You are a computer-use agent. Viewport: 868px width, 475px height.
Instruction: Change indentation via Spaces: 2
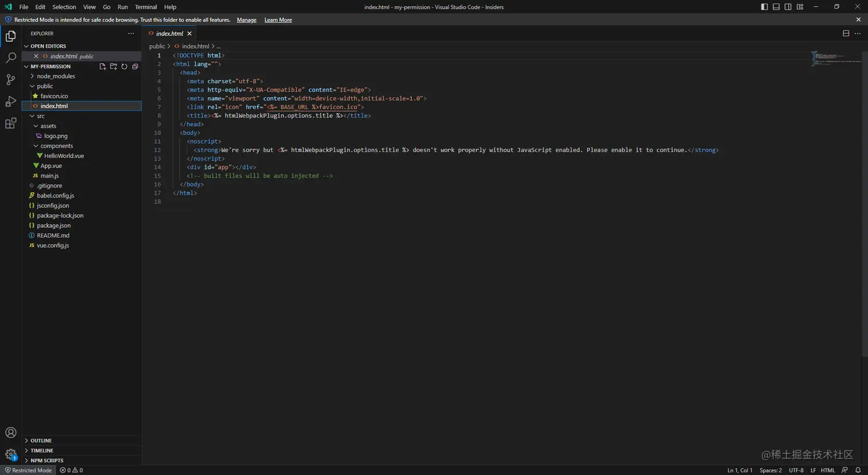pos(770,470)
